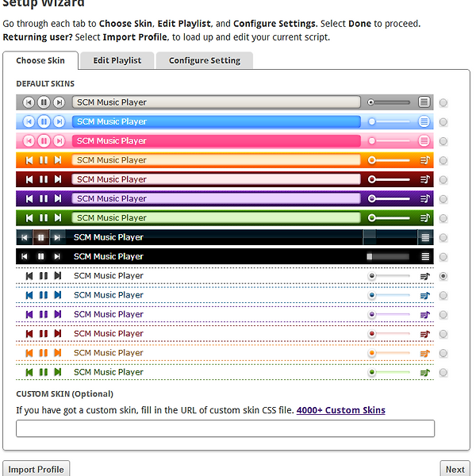This screenshot has height=476, width=476.
Task: Pick the green dotted skin radio button
Action: coord(443,372)
